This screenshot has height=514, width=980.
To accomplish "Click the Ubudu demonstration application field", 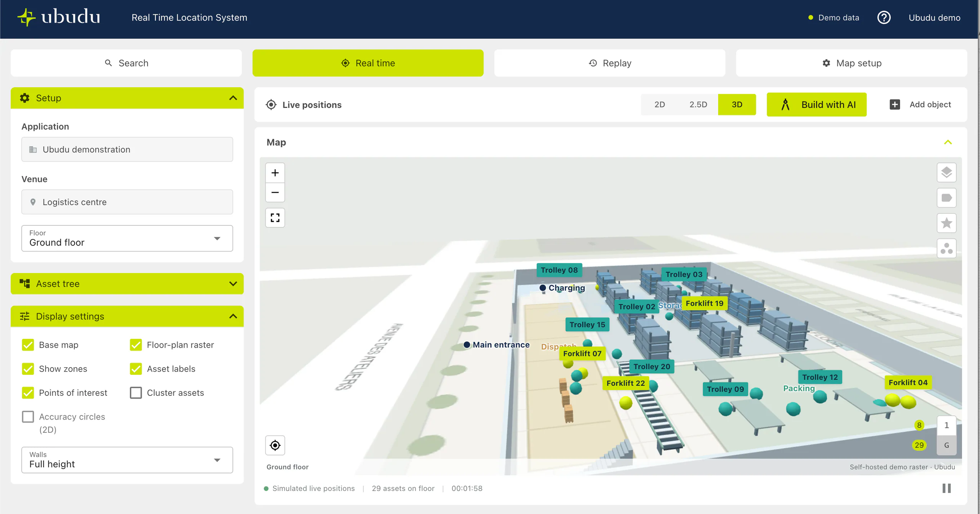I will (x=127, y=149).
